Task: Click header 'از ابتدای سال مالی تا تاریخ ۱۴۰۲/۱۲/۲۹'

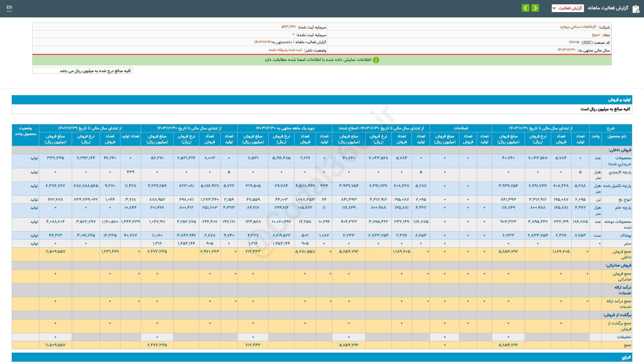Action: click(x=90, y=128)
